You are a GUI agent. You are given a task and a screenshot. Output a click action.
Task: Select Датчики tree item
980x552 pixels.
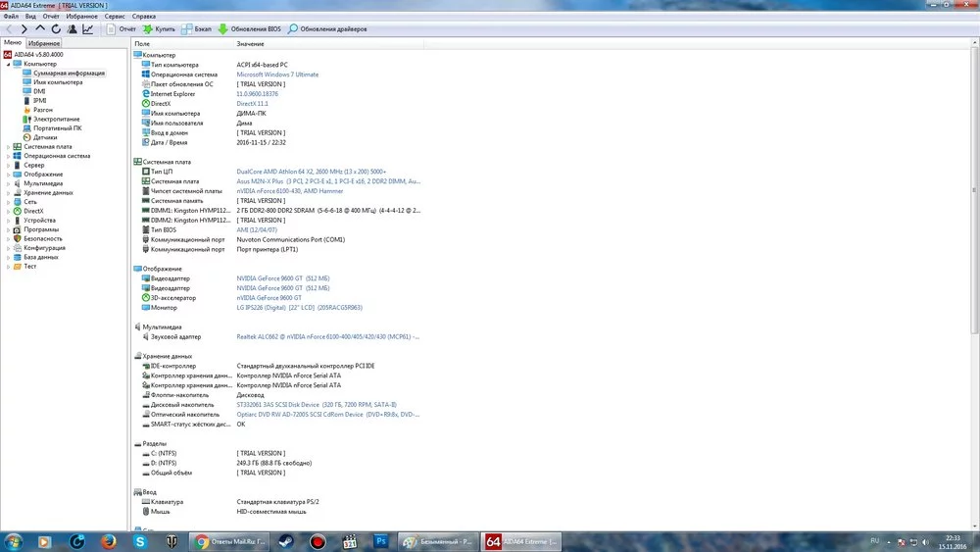pyautogui.click(x=45, y=137)
